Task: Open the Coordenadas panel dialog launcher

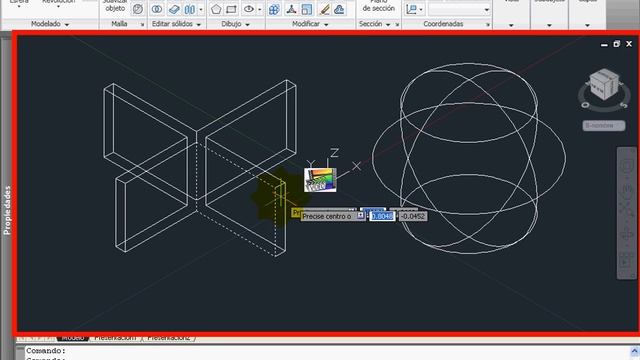Action: (x=487, y=25)
